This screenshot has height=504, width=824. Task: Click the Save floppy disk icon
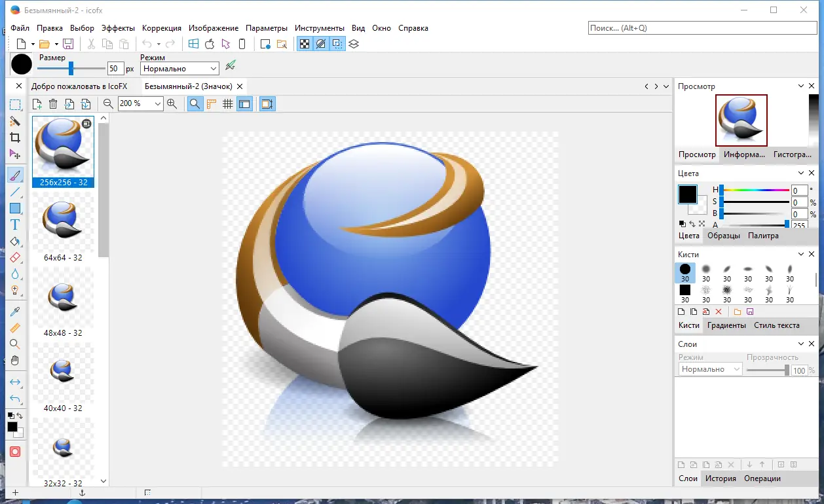point(68,44)
